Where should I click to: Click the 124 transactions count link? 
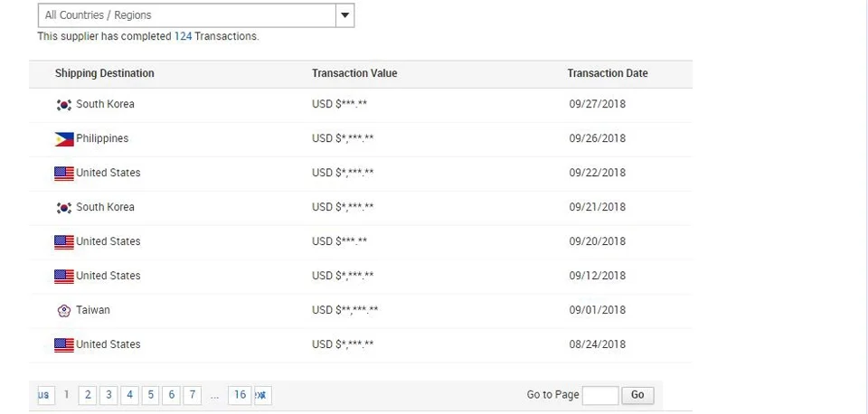(183, 37)
